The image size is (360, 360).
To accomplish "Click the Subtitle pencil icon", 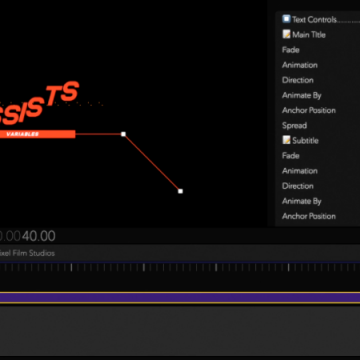I will [x=286, y=140].
